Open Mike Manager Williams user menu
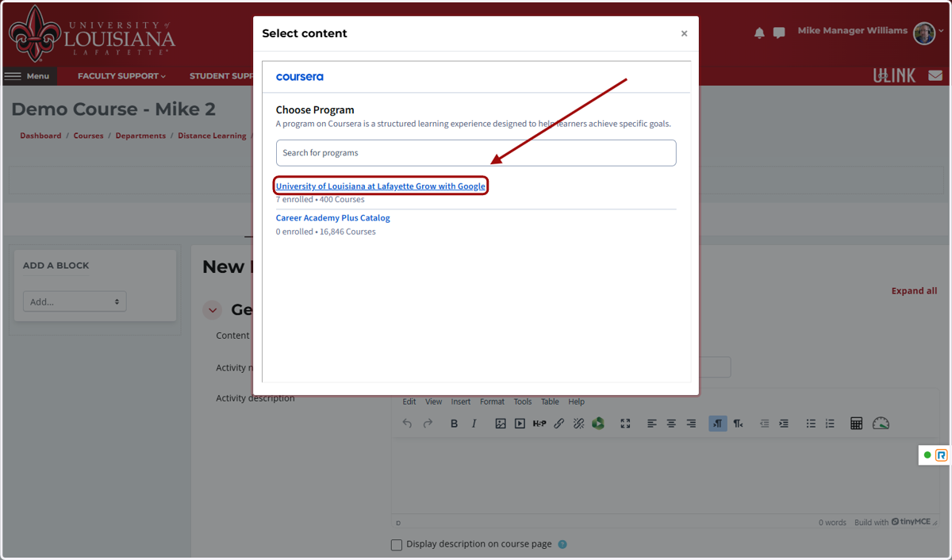952x560 pixels. (x=871, y=33)
